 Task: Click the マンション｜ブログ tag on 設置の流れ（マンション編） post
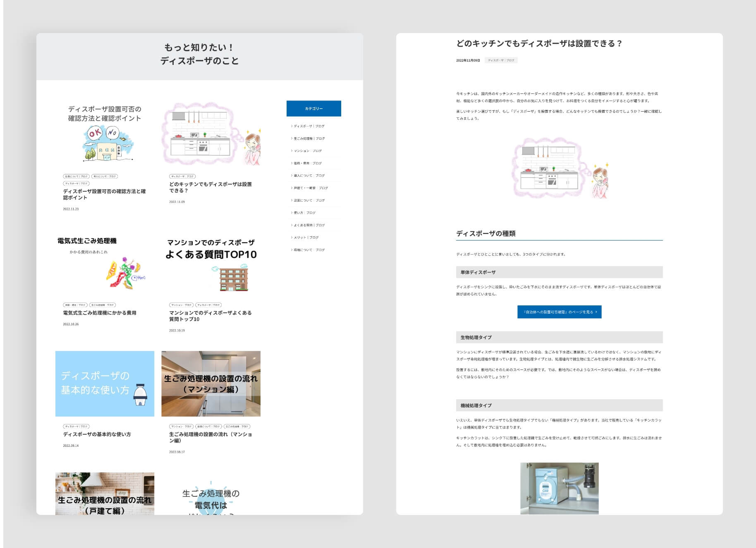[182, 426]
